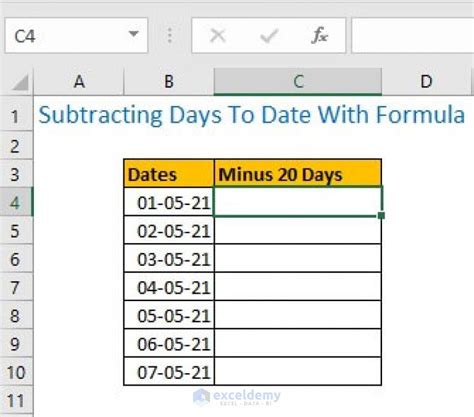Select row 11 header
474x417 pixels.
click(16, 401)
